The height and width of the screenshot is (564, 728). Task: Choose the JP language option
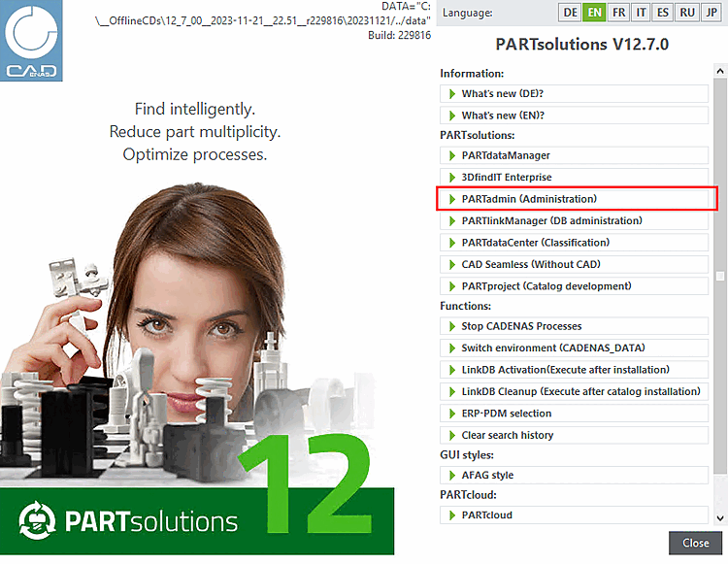tap(711, 13)
